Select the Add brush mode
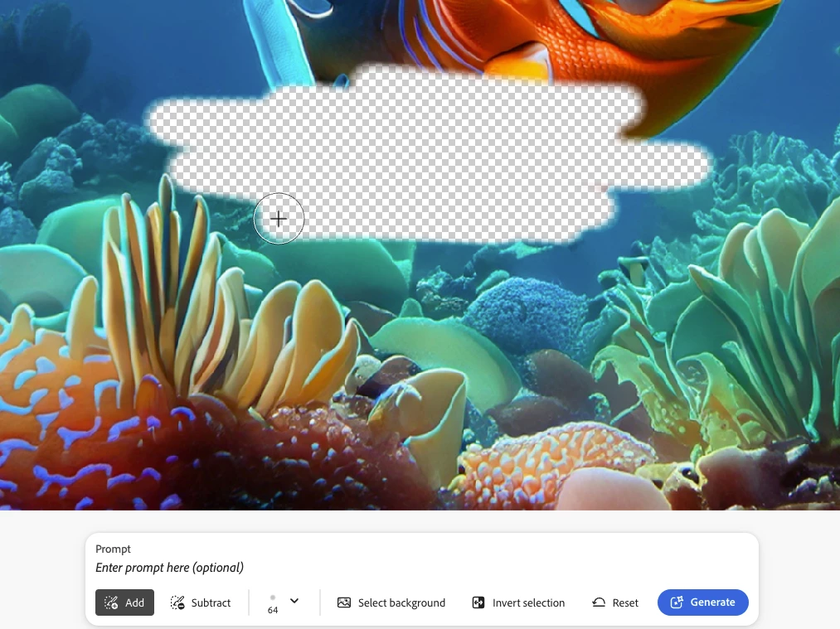840x629 pixels. click(x=124, y=602)
